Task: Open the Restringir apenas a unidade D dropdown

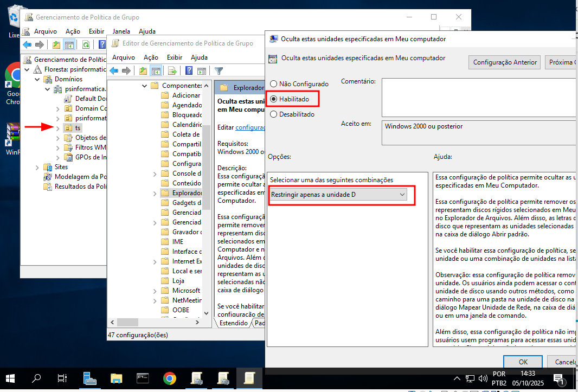Action: coord(338,195)
